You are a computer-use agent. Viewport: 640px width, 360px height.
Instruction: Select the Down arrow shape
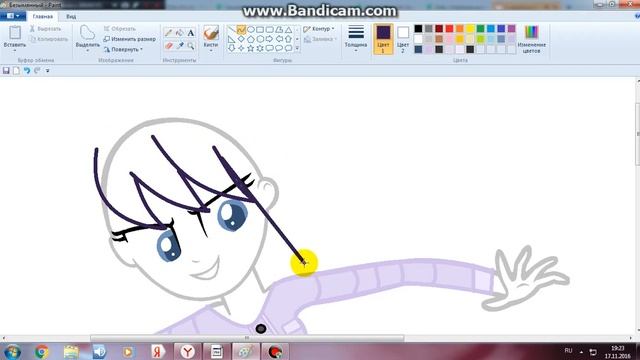click(x=231, y=48)
